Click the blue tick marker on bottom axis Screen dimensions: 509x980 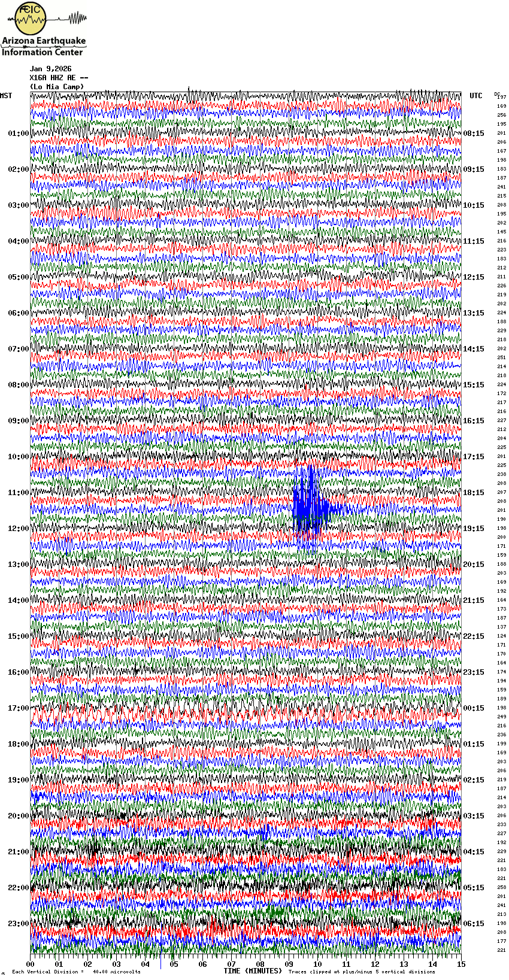click(x=160, y=962)
